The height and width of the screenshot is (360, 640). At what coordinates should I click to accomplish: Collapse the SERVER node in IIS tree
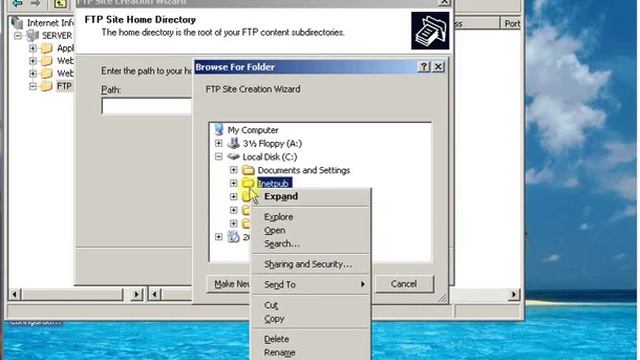[x=18, y=36]
